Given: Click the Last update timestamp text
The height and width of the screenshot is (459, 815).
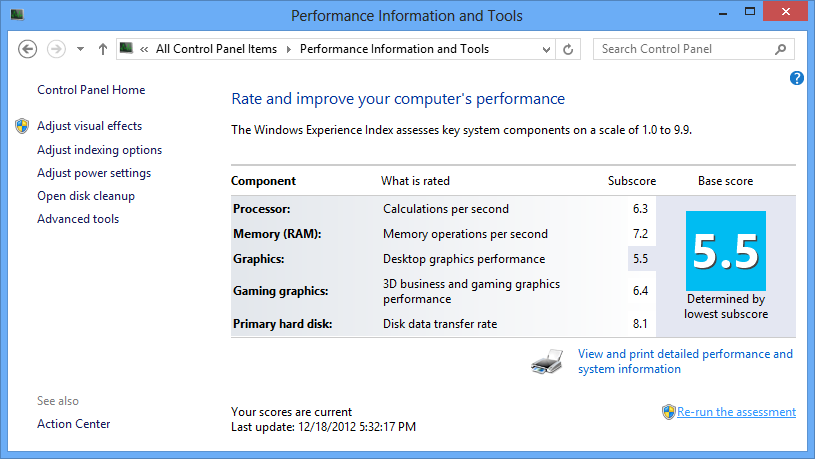Looking at the screenshot, I should coord(323,427).
